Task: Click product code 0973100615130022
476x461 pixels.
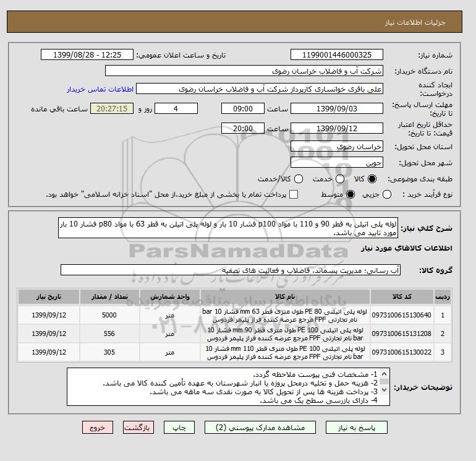Action: pyautogui.click(x=401, y=352)
